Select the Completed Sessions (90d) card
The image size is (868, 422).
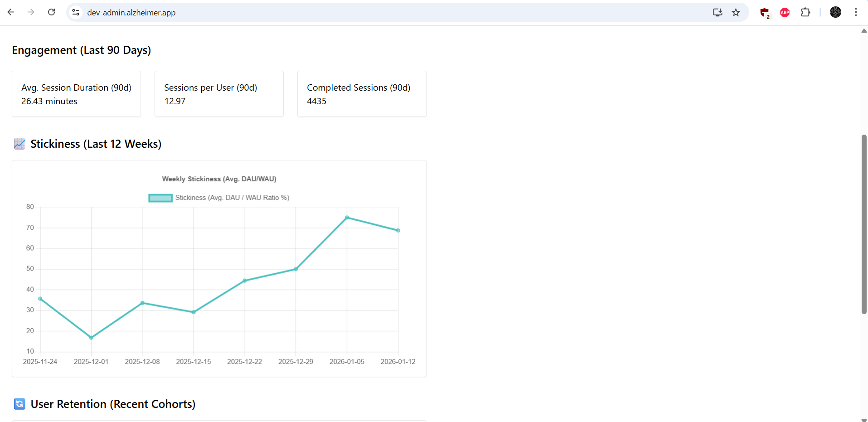[362, 94]
